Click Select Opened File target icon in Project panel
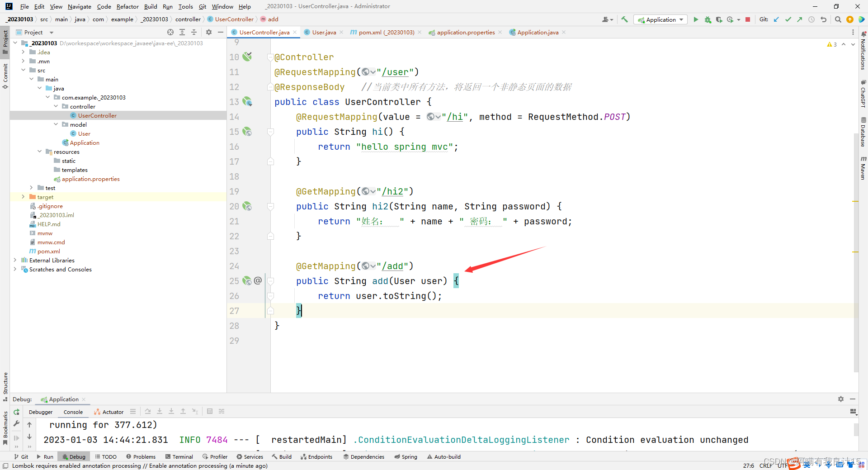 (x=170, y=32)
